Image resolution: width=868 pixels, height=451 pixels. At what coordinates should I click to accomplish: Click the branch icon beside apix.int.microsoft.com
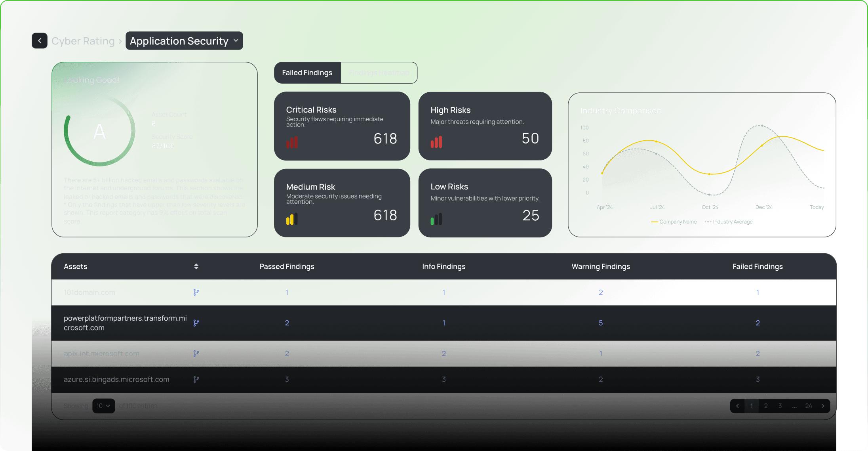point(196,353)
